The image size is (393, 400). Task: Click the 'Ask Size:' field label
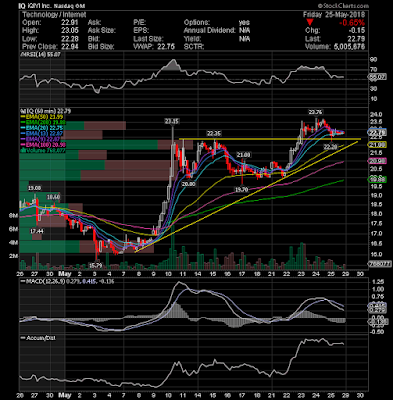[x=102, y=31]
